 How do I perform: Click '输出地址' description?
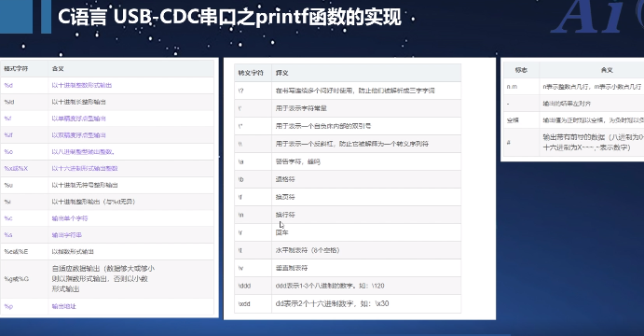(x=64, y=306)
